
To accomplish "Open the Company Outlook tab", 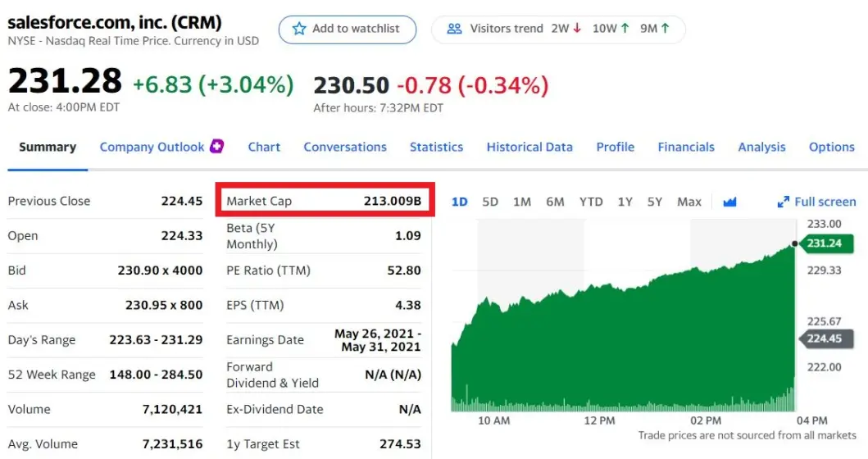I will (152, 148).
